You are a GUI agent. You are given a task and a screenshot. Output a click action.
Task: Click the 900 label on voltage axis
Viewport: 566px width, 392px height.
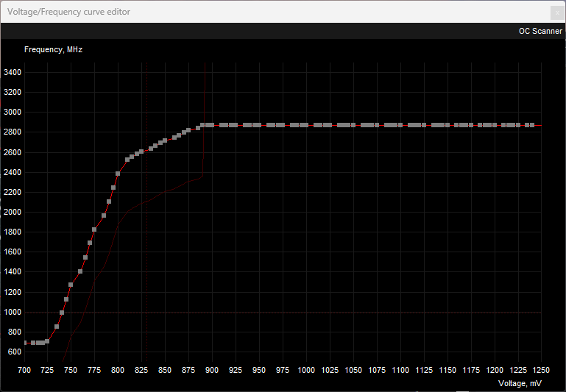click(x=212, y=370)
